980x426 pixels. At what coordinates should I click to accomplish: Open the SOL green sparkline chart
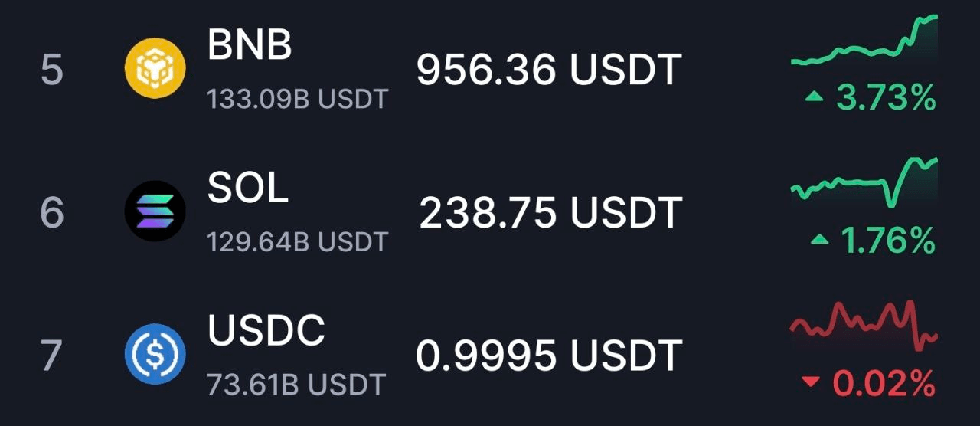(x=864, y=182)
